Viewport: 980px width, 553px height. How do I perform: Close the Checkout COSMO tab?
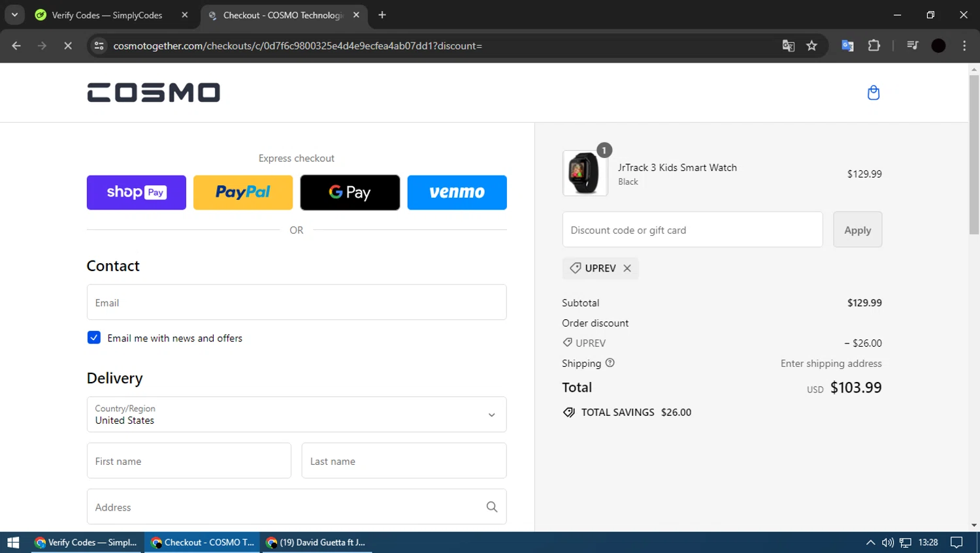coord(356,15)
